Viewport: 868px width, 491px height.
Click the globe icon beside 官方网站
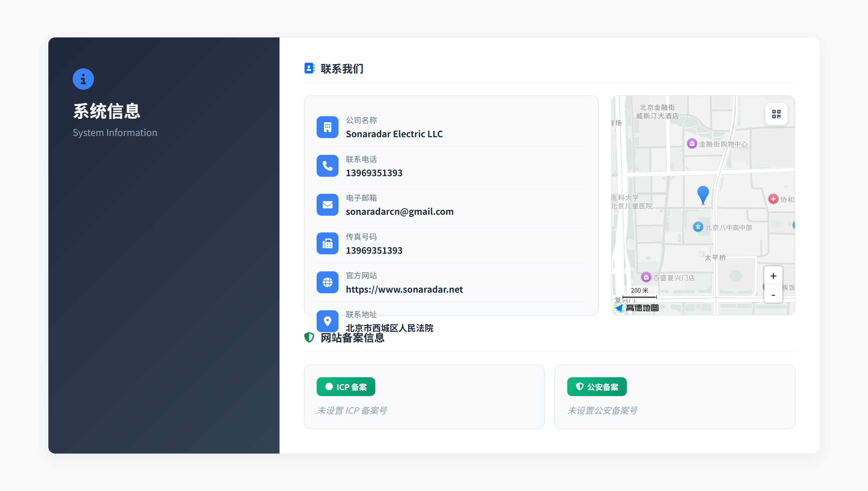pos(327,282)
